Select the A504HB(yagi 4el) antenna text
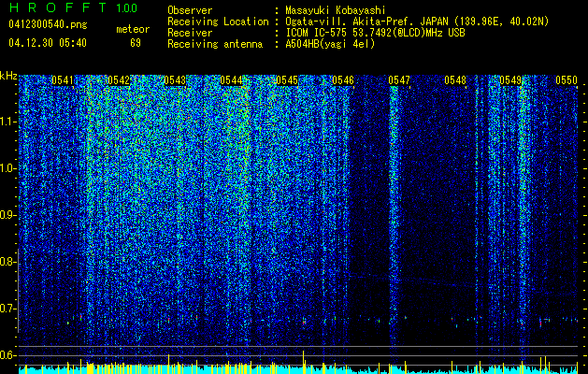 (x=330, y=44)
